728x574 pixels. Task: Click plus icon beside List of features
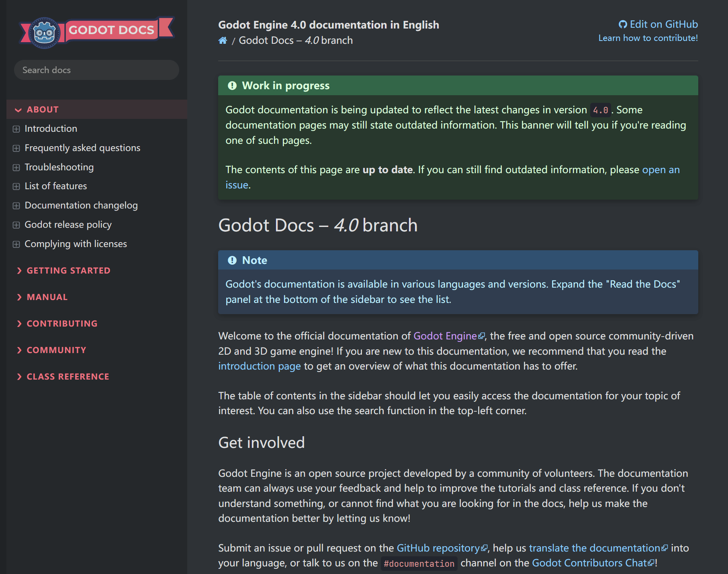coord(16,186)
